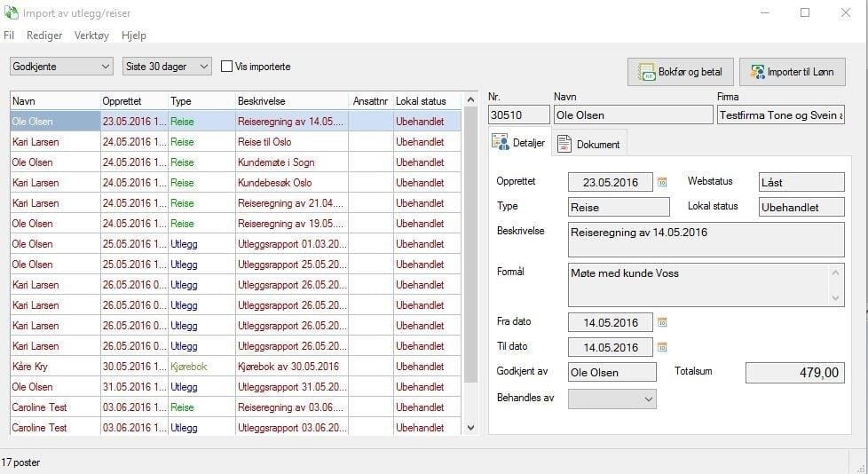Open the Rediger menu
Image resolution: width=868 pixels, height=474 pixels.
pos(44,36)
